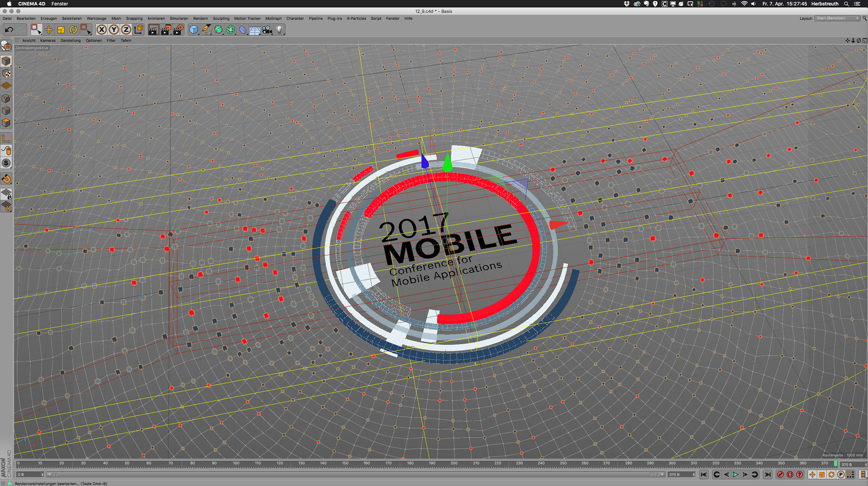The height and width of the screenshot is (486, 868).
Task: Toggle Make Editable icon in left sidebar
Action: pos(6,46)
